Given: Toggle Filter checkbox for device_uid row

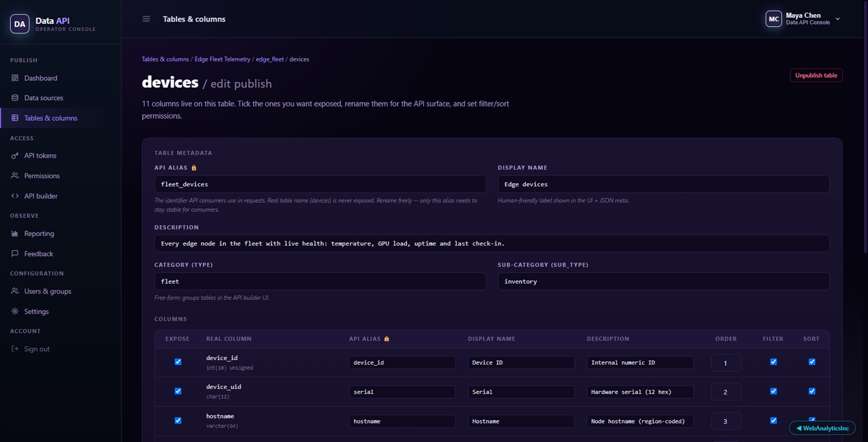Looking at the screenshot, I should click(774, 391).
